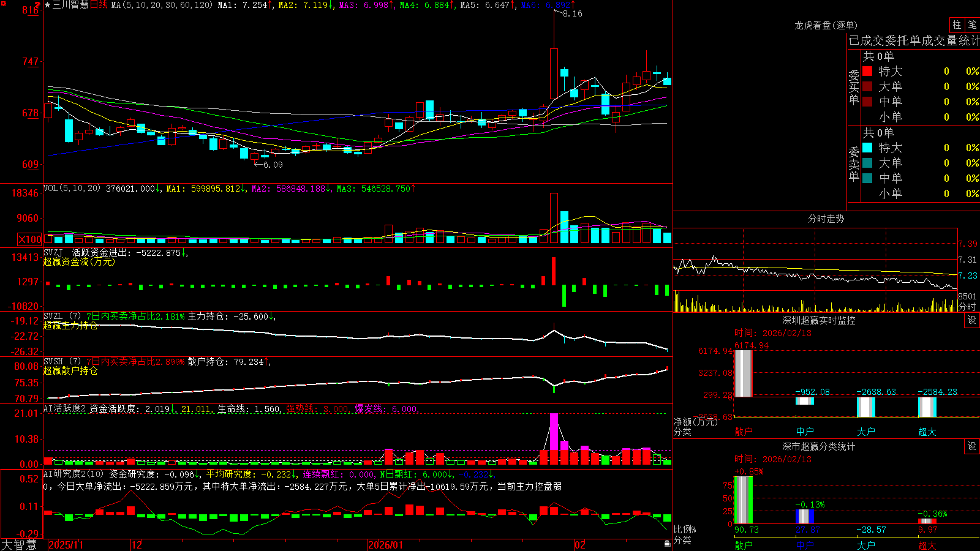Click the AI研究度2(10) indicator label

point(74,474)
